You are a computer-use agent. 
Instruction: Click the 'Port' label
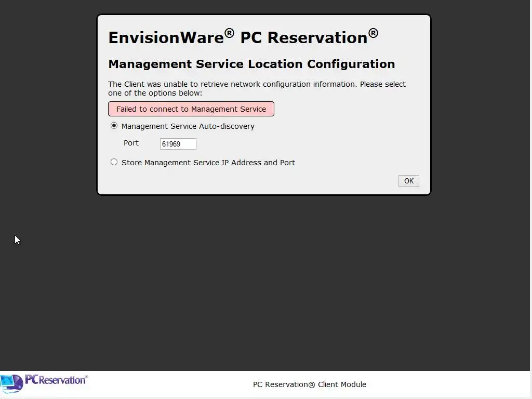tap(131, 143)
